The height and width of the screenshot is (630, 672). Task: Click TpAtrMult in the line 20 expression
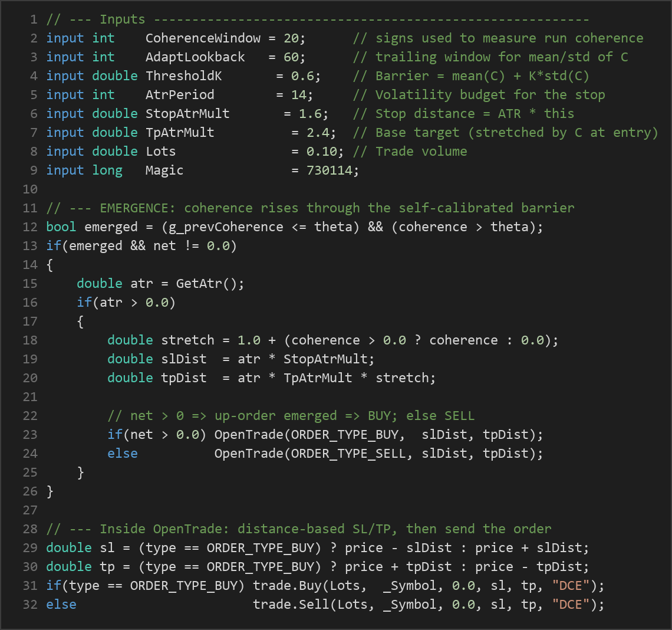[x=318, y=378]
